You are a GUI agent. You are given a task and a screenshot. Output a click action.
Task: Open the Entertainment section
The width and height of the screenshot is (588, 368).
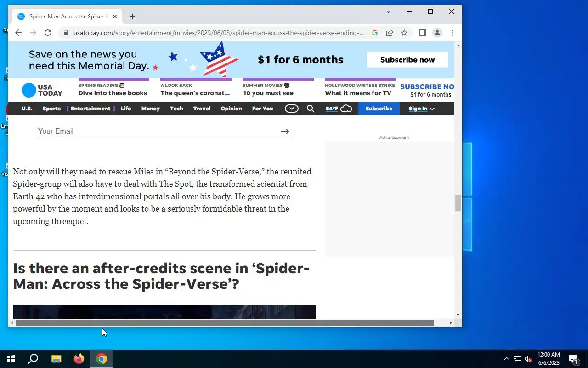(90, 109)
